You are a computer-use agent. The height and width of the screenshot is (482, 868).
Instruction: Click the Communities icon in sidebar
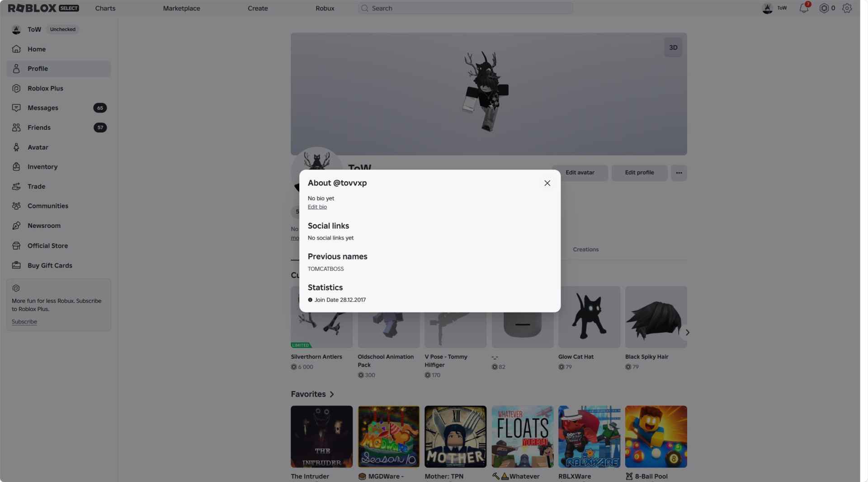pyautogui.click(x=16, y=206)
